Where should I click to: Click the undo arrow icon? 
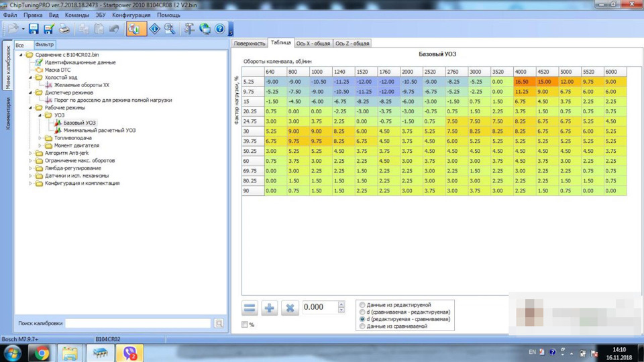tap(114, 29)
